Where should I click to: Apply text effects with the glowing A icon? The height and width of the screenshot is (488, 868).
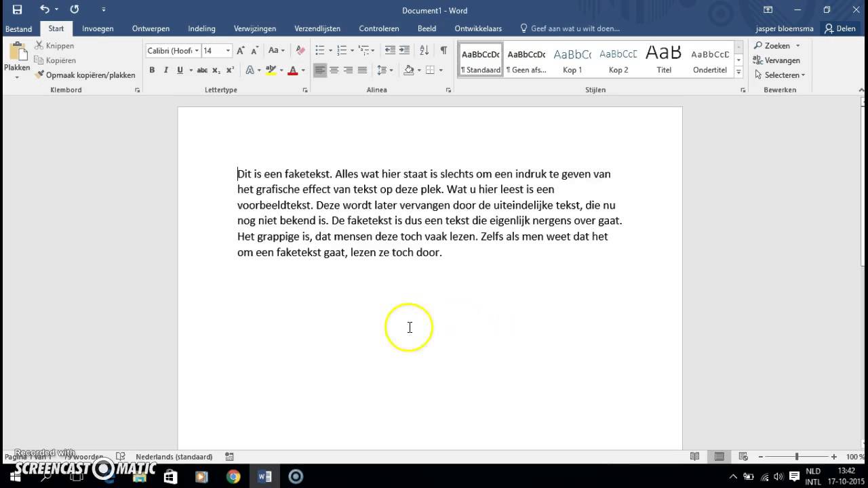tap(250, 70)
